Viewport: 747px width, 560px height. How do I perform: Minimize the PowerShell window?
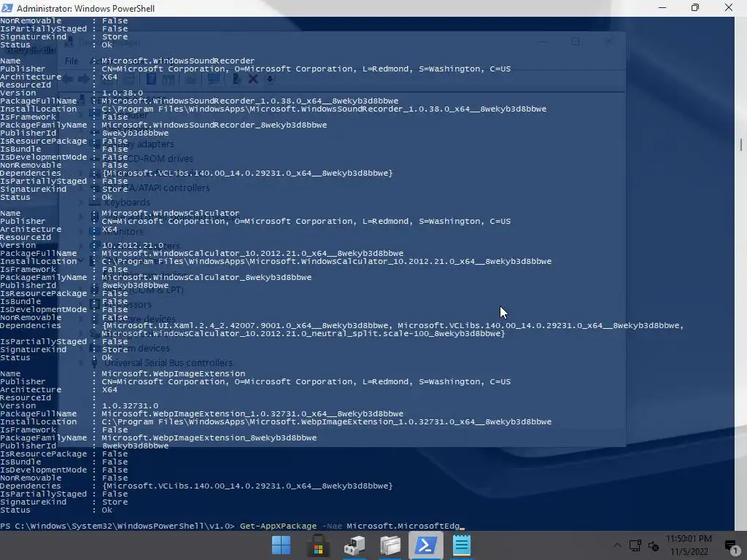662,8
